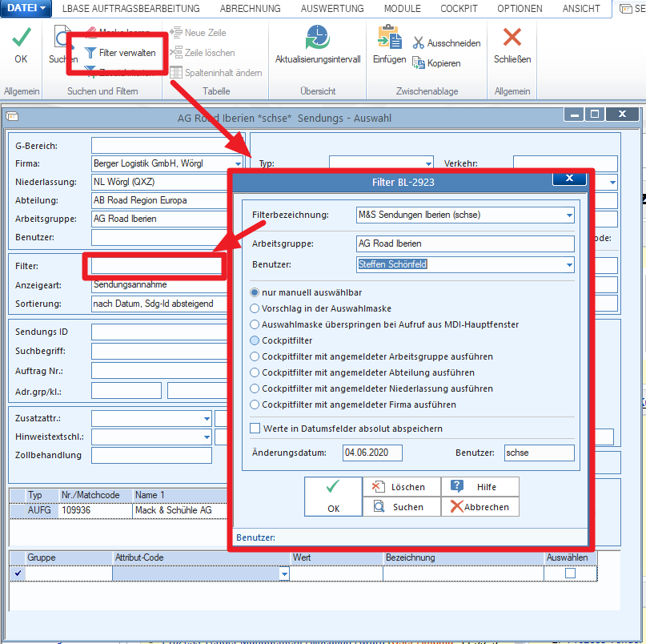This screenshot has width=646, height=644.
Task: Click the empty Filter input field
Action: 157,267
